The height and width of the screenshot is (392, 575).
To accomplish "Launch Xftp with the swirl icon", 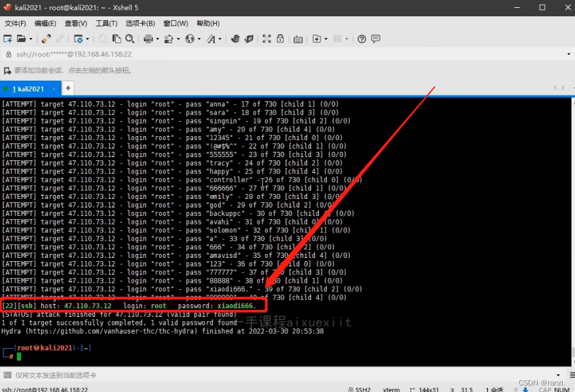I will pos(235,39).
